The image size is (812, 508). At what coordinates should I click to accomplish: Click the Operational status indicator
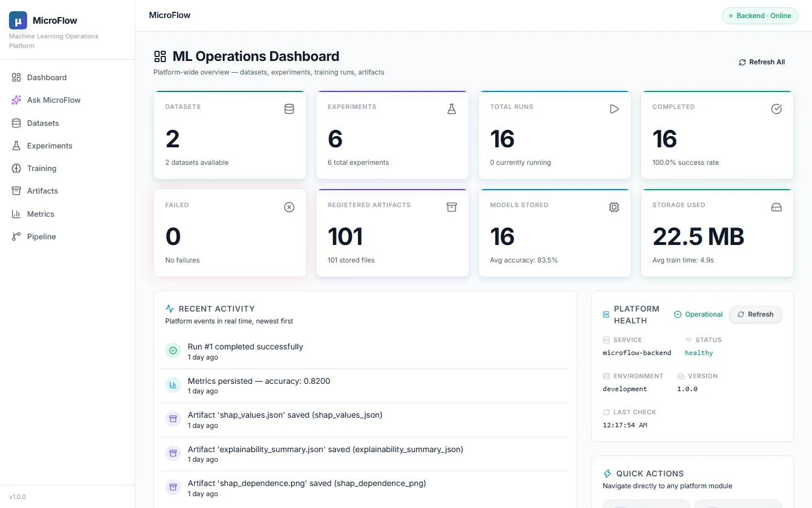(x=698, y=314)
